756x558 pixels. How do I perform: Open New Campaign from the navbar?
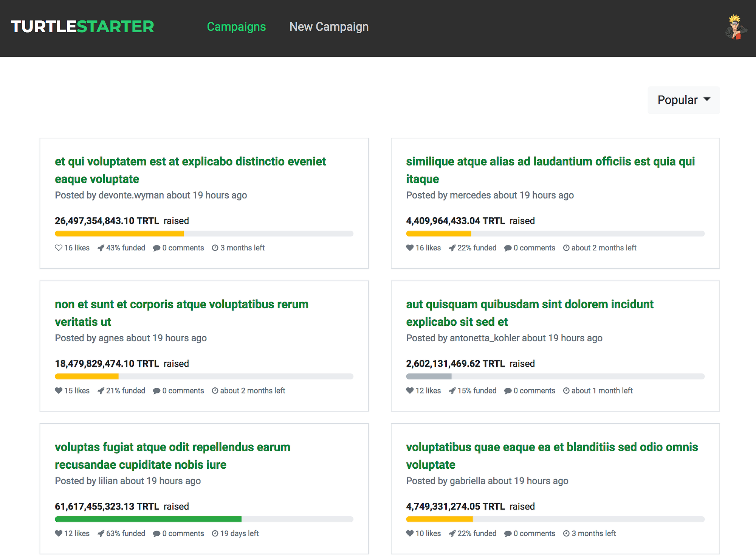pyautogui.click(x=329, y=27)
